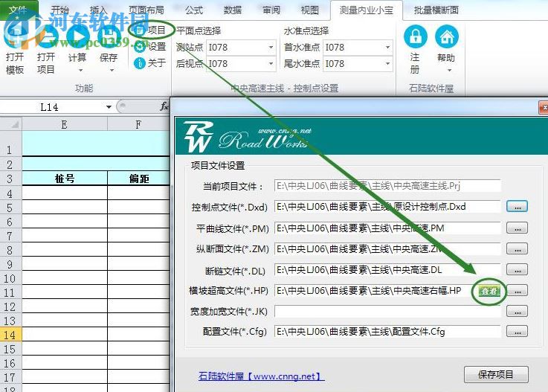Viewport: 548px width, 392px height.
Task: Switch to the 批量横断面 tab
Action: tap(436, 10)
